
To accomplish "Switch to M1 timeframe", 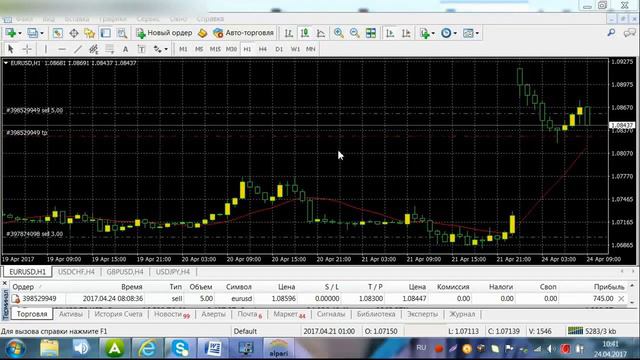I will click(183, 49).
